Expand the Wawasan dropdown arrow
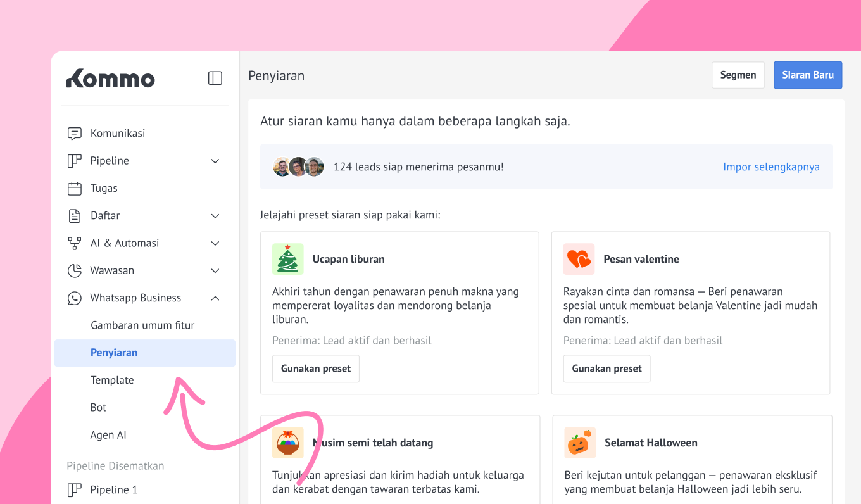Screen dimensions: 861x504 coord(215,270)
